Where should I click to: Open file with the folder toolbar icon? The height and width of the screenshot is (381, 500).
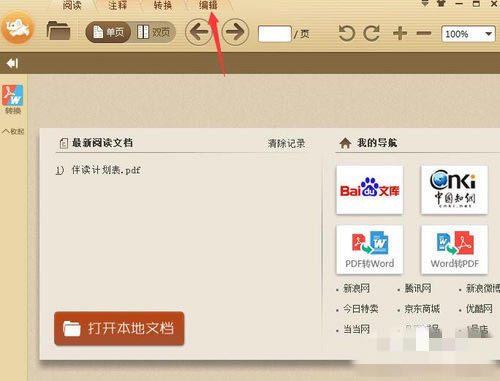(x=58, y=31)
